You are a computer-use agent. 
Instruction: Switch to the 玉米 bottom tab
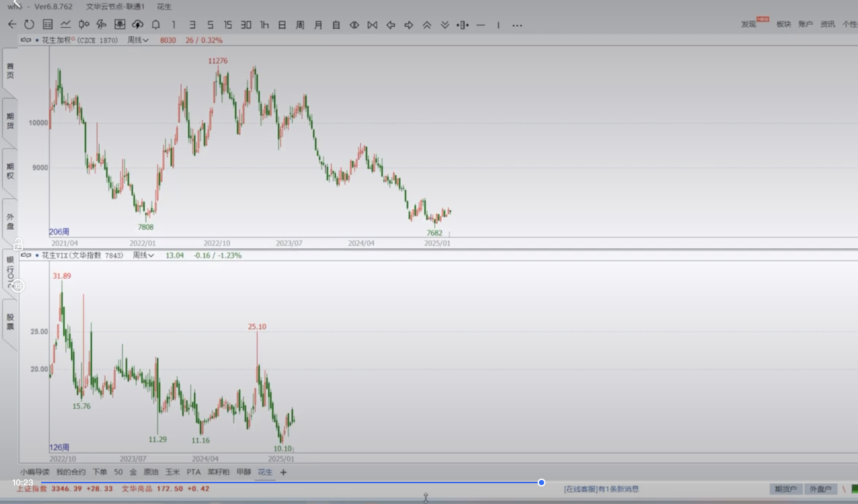tap(172, 472)
